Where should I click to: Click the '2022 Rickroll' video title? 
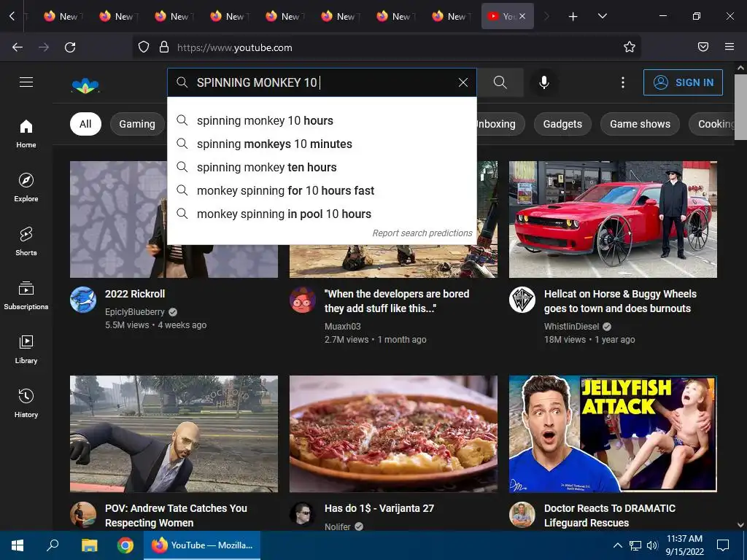pyautogui.click(x=135, y=294)
